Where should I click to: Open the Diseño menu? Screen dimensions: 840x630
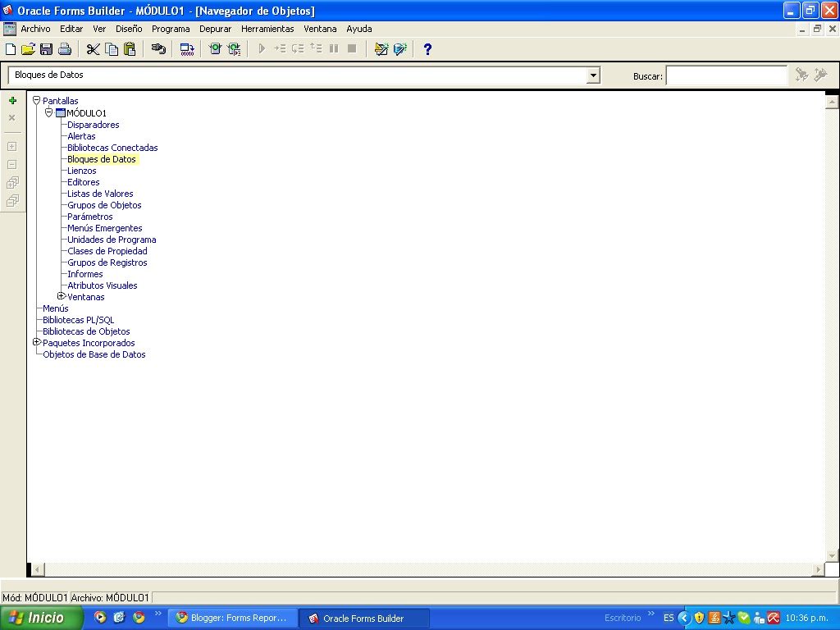(x=129, y=29)
